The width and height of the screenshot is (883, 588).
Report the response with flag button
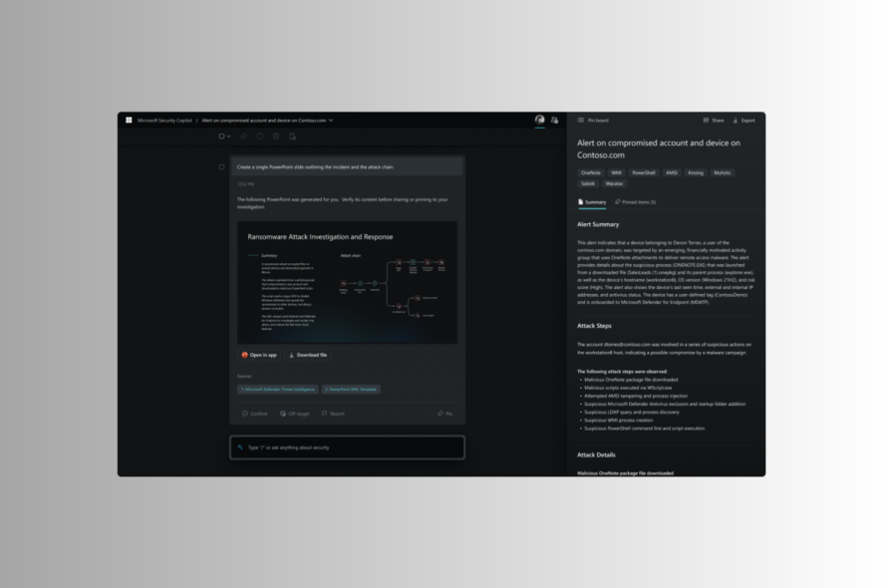point(333,414)
